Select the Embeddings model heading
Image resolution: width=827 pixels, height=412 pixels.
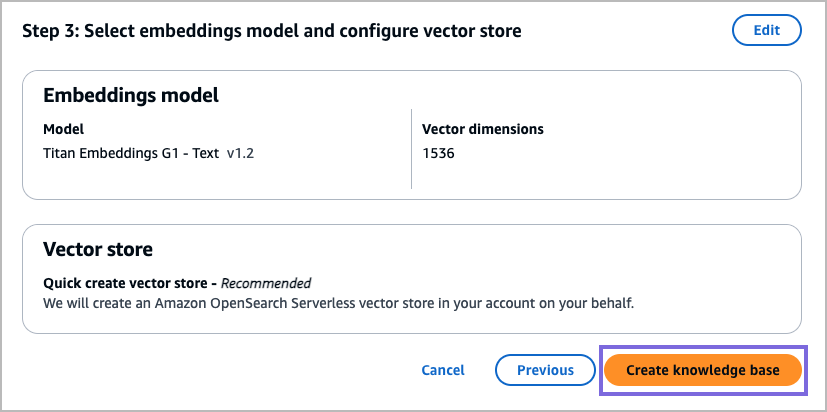pyautogui.click(x=131, y=96)
